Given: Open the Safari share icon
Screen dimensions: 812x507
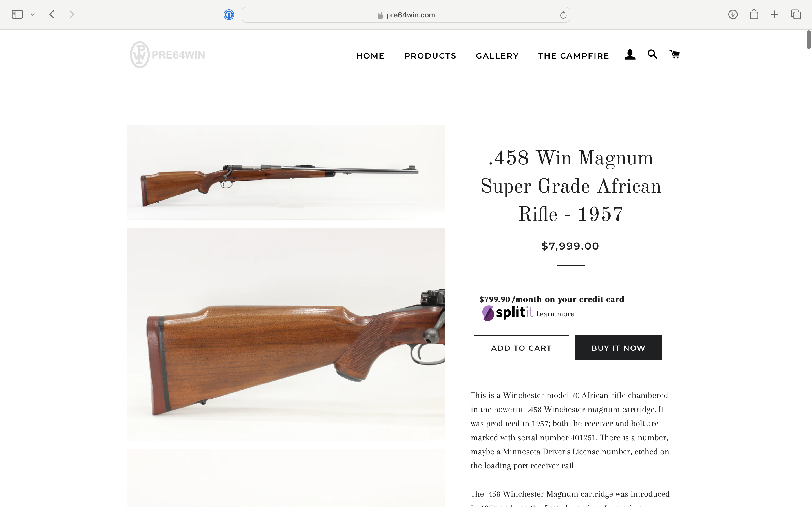Looking at the screenshot, I should click(x=754, y=14).
